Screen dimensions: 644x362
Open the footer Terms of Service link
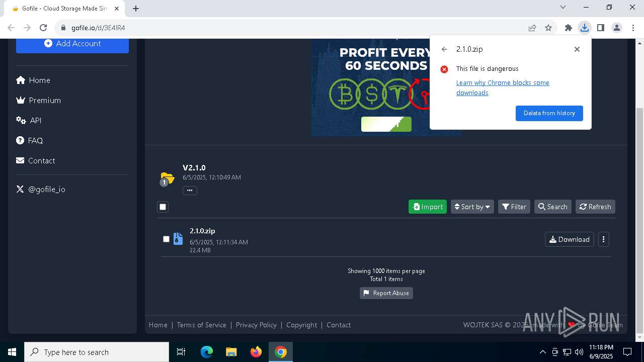(202, 325)
